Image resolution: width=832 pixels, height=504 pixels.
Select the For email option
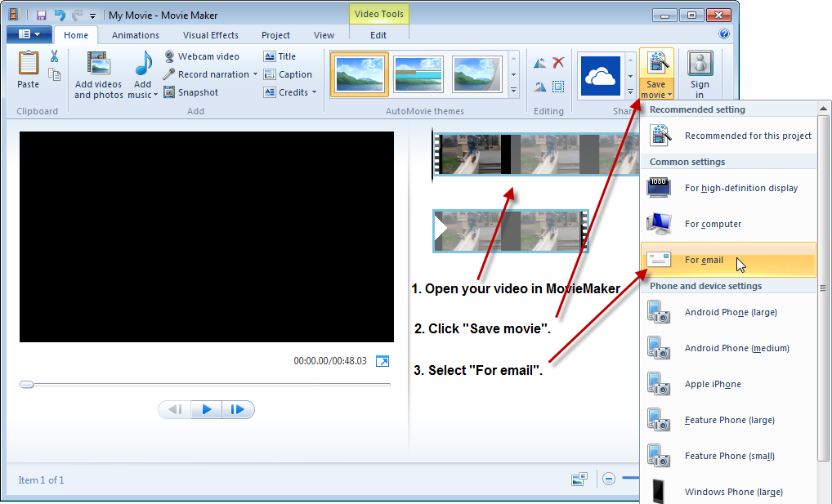pyautogui.click(x=728, y=260)
